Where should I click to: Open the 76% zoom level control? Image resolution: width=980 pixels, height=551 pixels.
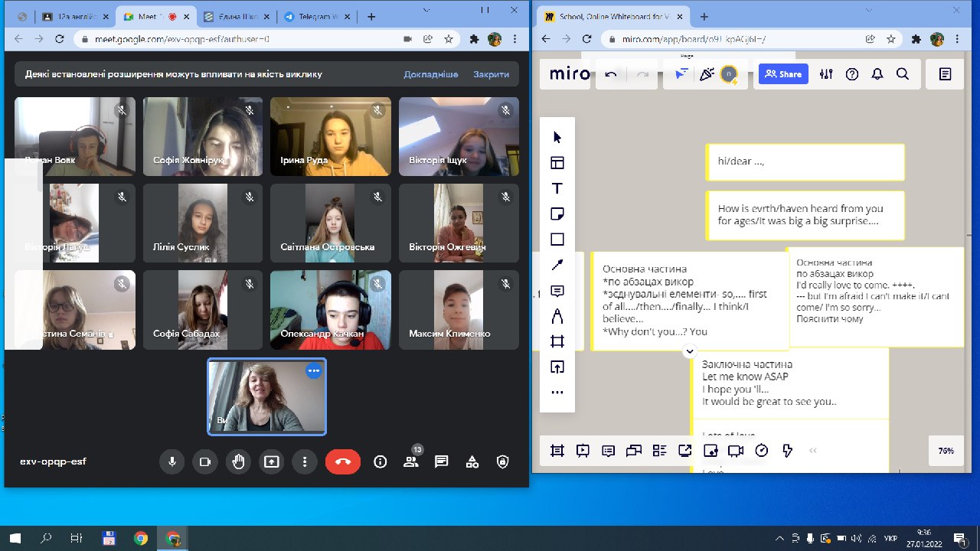946,451
